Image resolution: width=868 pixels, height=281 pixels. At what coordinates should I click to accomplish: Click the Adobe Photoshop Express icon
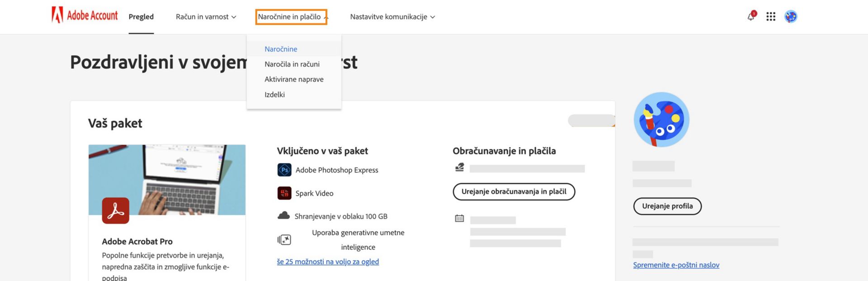click(x=284, y=170)
